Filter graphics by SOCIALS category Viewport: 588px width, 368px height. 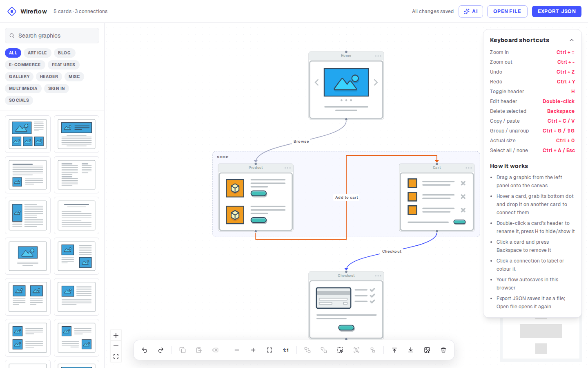tap(19, 100)
